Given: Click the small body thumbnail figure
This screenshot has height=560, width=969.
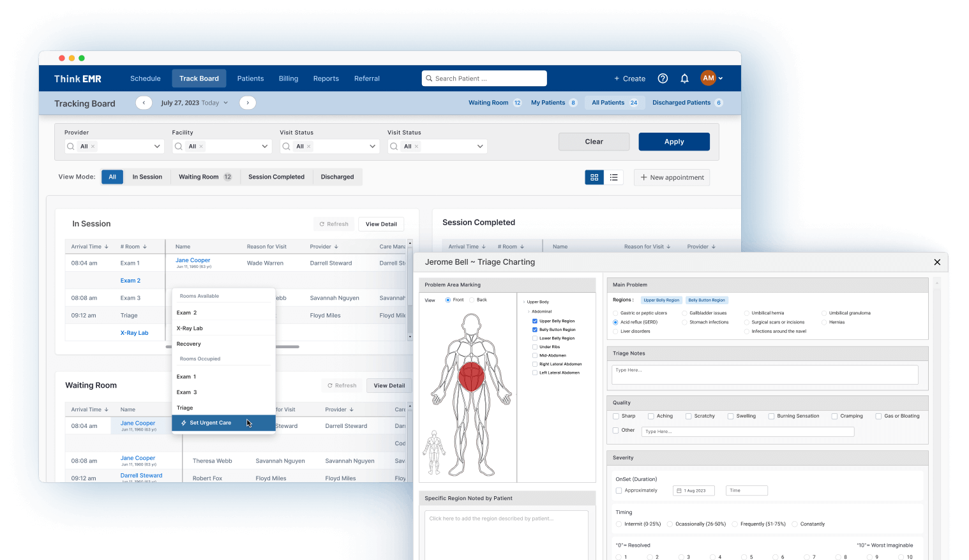Looking at the screenshot, I should (x=434, y=452).
